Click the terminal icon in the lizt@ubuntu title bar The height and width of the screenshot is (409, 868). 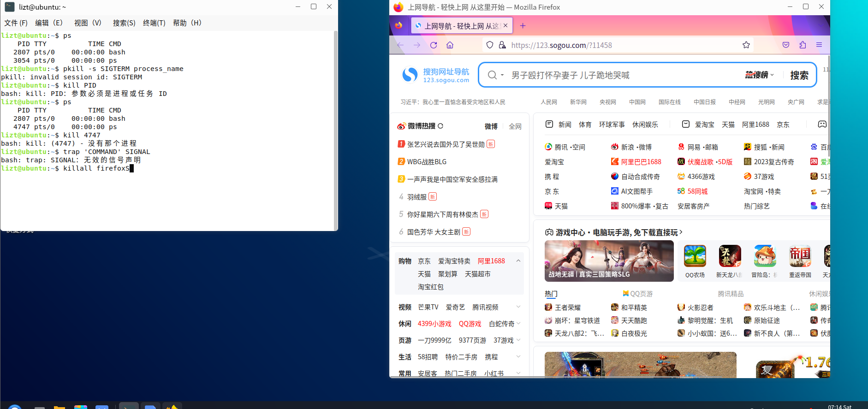coord(10,7)
